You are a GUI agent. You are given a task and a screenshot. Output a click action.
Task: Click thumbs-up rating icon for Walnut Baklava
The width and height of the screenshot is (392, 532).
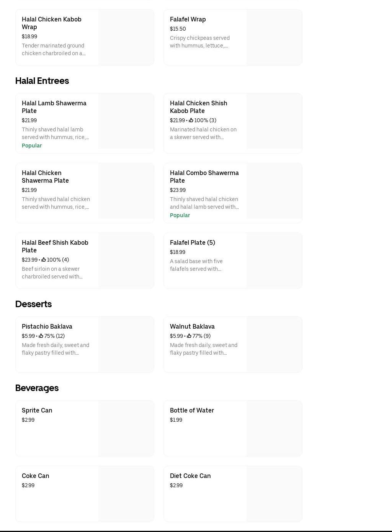(189, 336)
